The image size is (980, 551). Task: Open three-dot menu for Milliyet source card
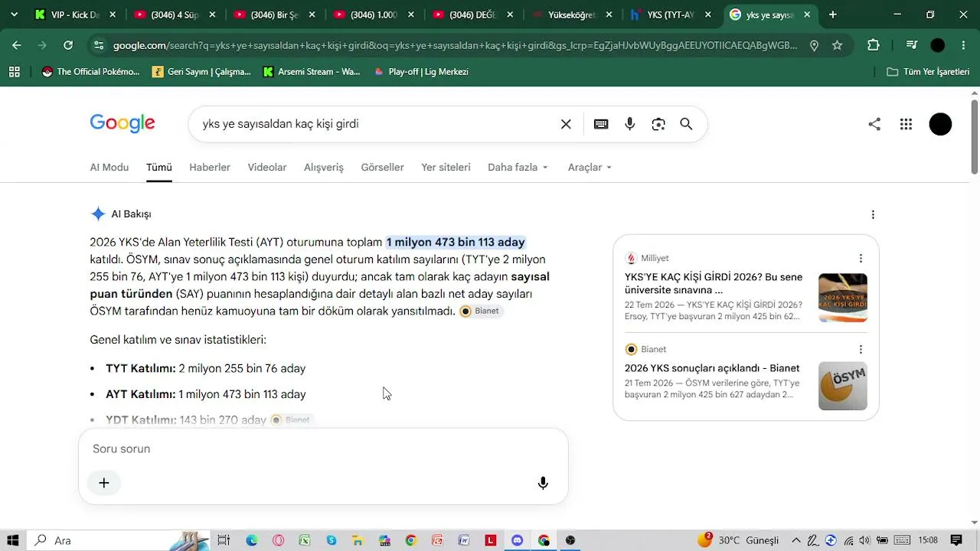(861, 258)
